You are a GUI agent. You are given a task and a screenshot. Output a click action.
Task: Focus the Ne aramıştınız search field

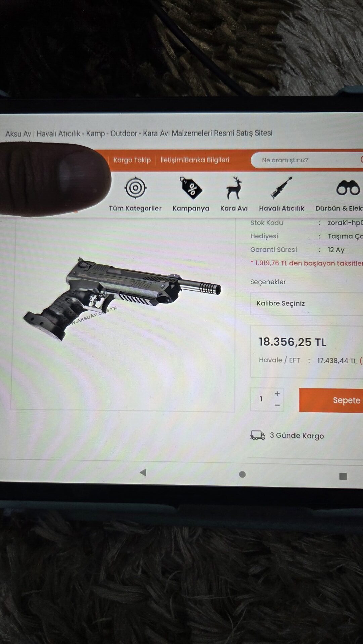pyautogui.click(x=307, y=160)
